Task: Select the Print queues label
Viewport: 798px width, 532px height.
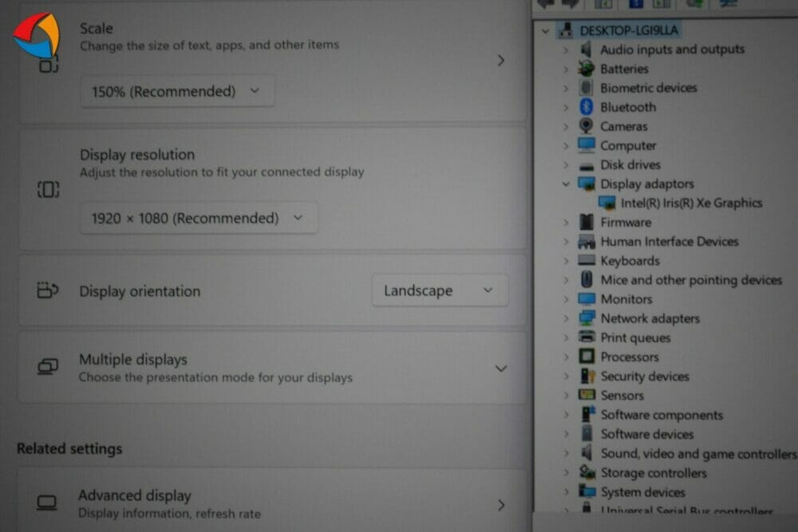Action: pyautogui.click(x=636, y=337)
